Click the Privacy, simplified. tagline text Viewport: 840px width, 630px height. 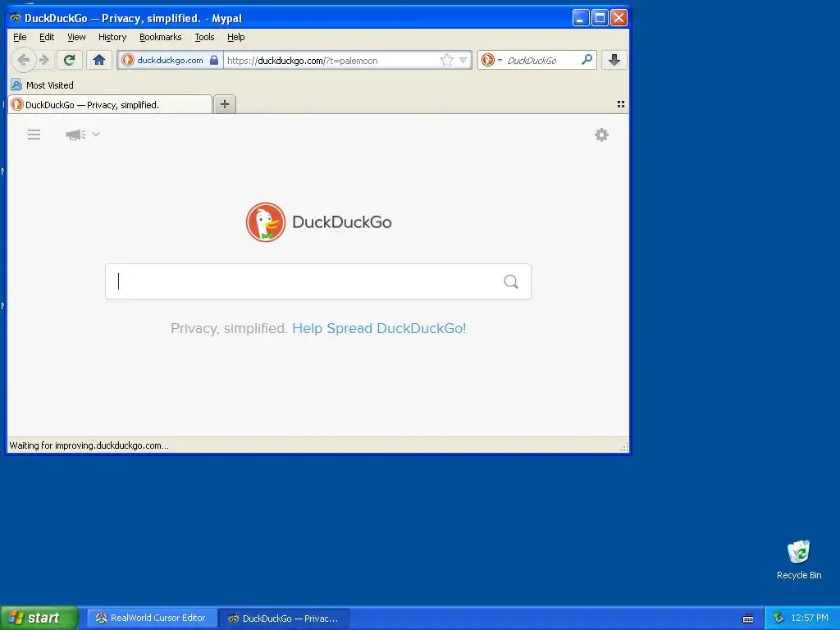pos(230,328)
